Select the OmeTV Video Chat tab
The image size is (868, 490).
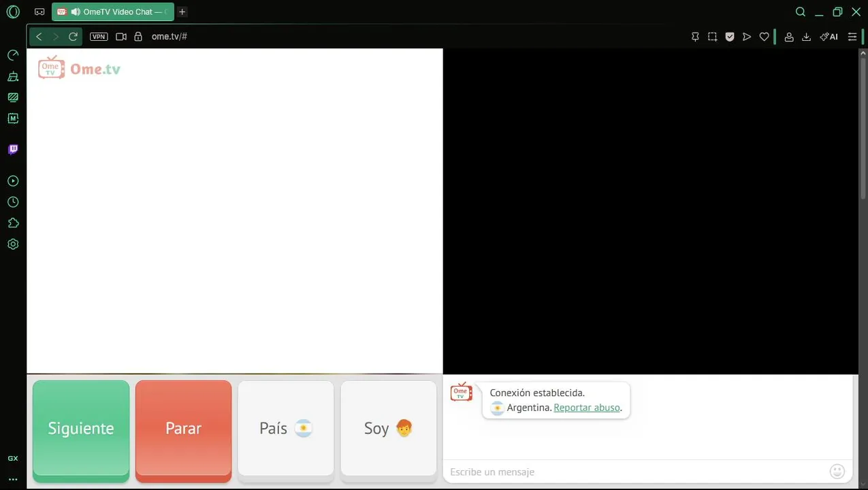pos(113,12)
